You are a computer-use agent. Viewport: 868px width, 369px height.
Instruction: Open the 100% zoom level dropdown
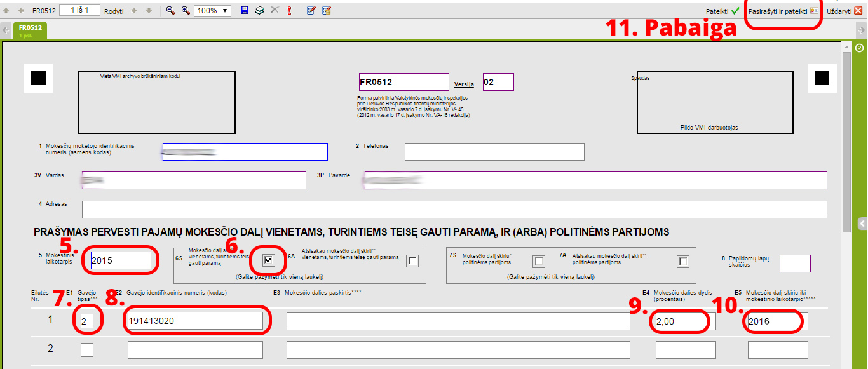pyautogui.click(x=213, y=11)
